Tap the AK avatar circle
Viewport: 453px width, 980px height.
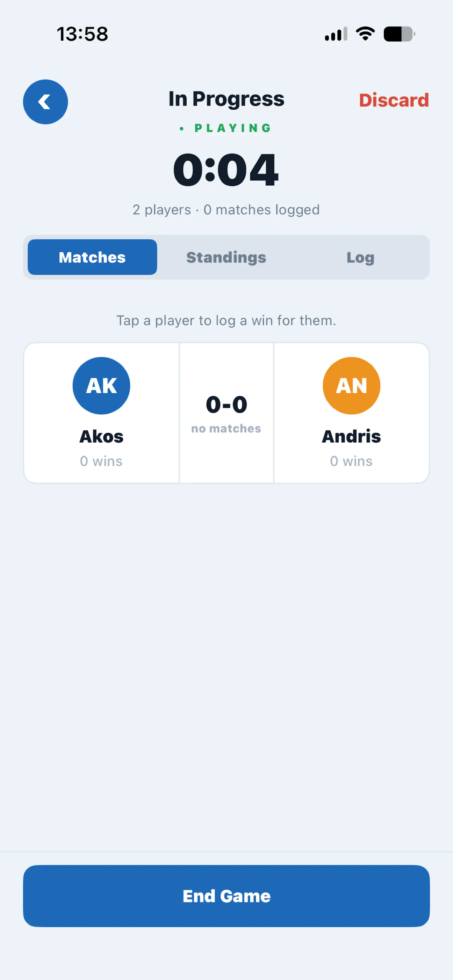coord(101,385)
